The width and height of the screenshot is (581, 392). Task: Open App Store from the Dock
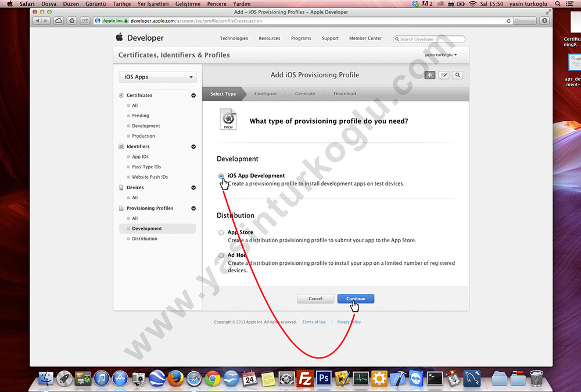120,379
